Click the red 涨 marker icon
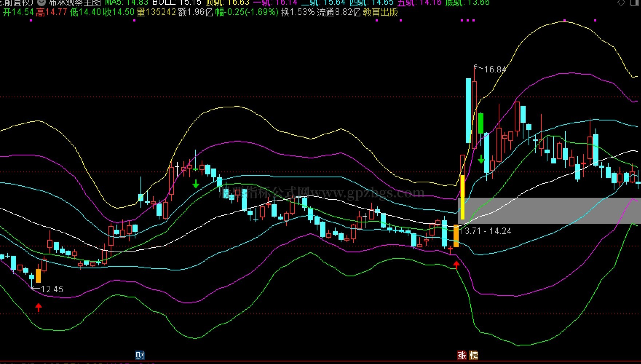This screenshot has width=641, height=364. point(462,355)
